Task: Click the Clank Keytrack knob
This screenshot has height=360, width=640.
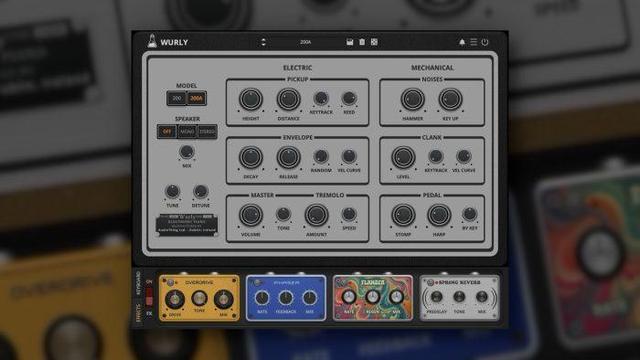Action: pos(436,156)
